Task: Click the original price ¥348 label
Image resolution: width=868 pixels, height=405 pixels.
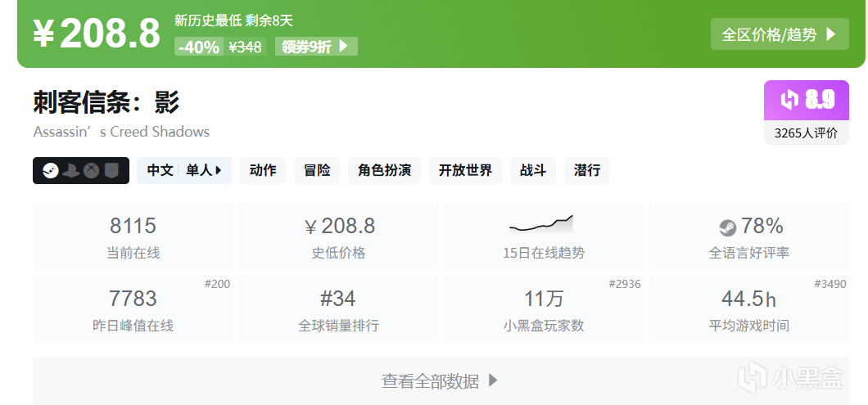Action: [x=245, y=47]
